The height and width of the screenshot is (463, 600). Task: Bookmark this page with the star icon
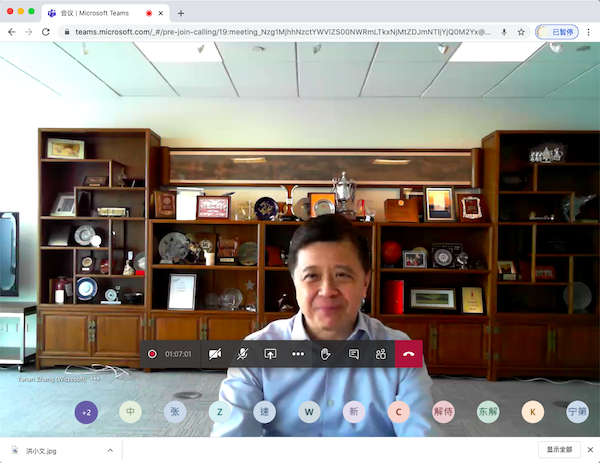pyautogui.click(x=521, y=32)
